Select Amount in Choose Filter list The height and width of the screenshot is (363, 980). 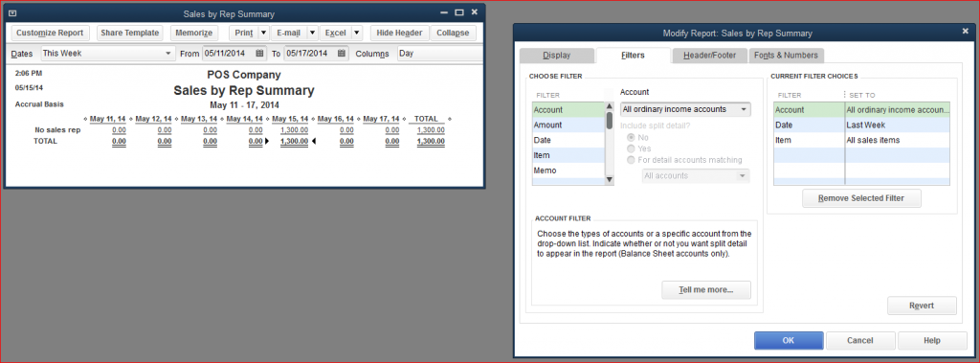point(568,125)
